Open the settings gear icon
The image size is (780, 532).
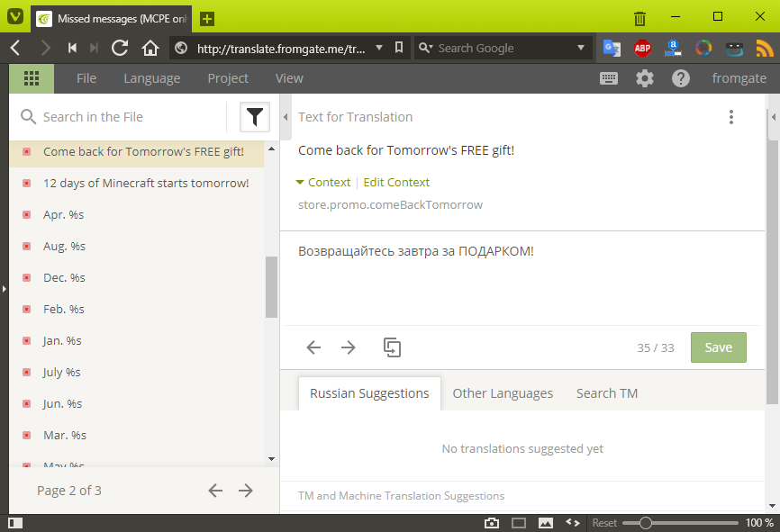coord(645,78)
